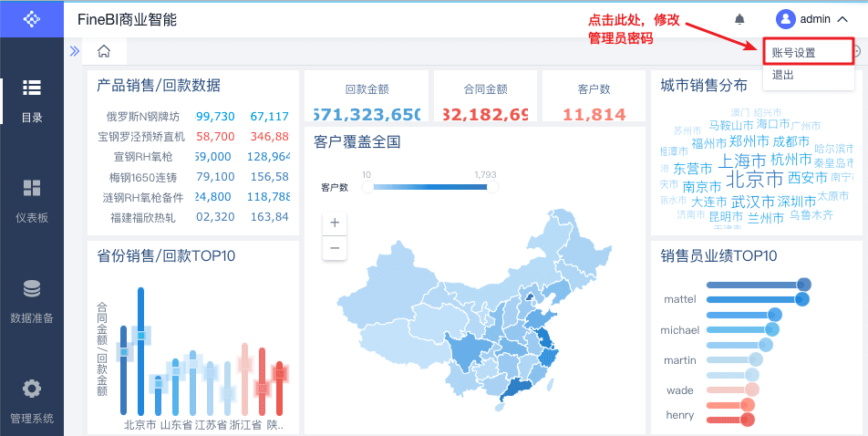Viewport: 868px width, 436px height.
Task: Click the 北京市 bar in TOP10 chart
Action: (x=140, y=350)
